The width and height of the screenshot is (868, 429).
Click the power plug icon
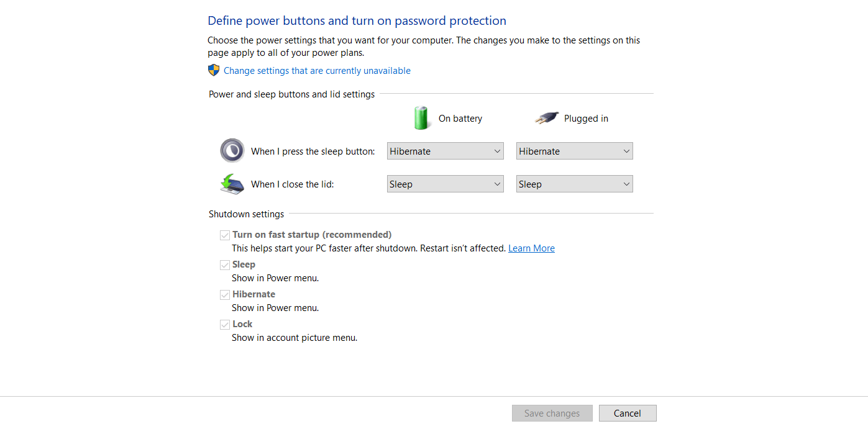[547, 118]
